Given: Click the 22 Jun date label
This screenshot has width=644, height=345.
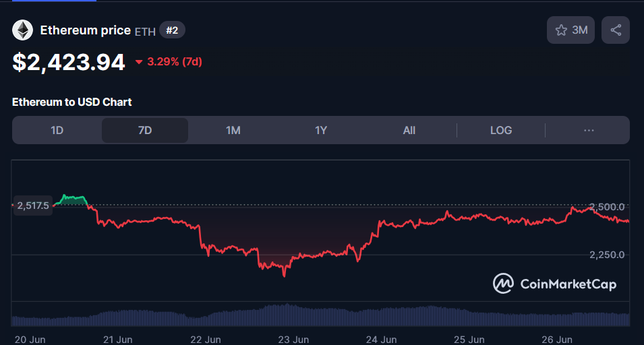Looking at the screenshot, I should click(x=206, y=340).
